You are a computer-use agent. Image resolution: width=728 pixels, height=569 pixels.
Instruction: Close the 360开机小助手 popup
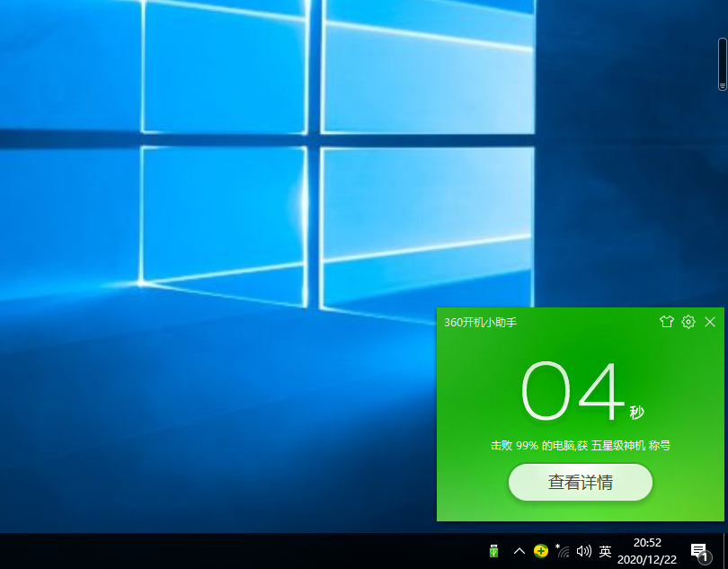(710, 322)
